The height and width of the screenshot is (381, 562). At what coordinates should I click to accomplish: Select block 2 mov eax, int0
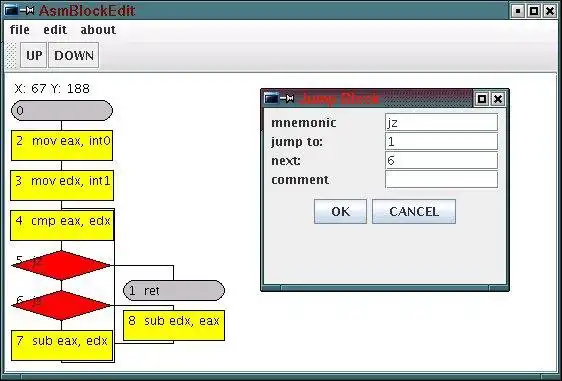click(62, 145)
